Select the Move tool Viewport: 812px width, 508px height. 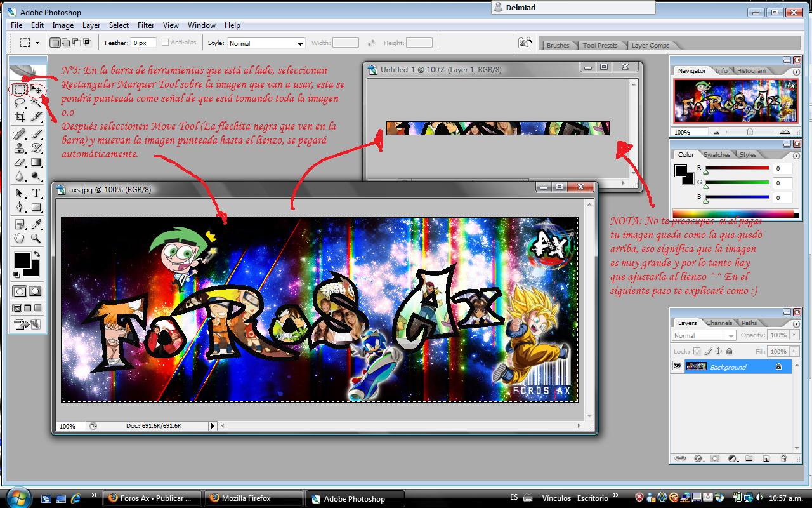[37, 90]
